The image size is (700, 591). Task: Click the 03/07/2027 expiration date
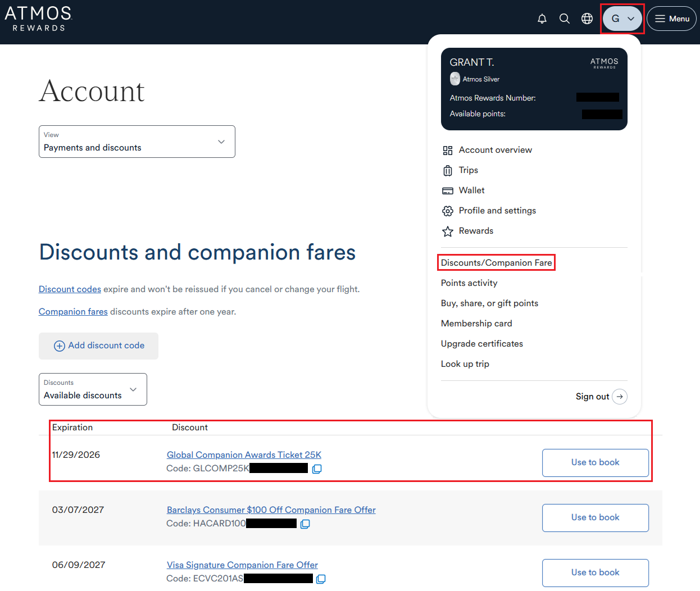pos(78,510)
